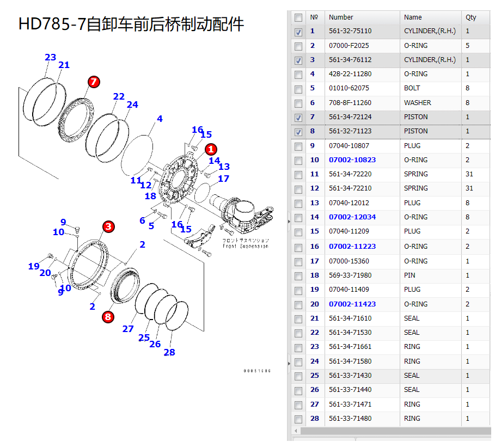Click the Name column header
501x448 pixels.
413,17
